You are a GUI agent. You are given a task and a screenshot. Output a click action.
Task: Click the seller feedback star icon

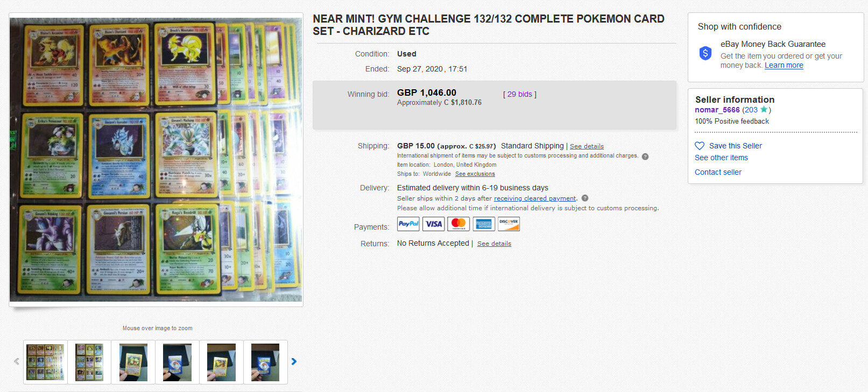pos(764,110)
